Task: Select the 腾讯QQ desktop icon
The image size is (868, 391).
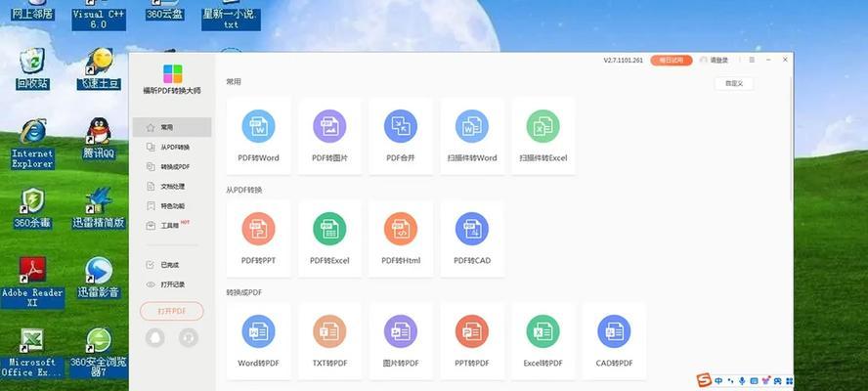Action: point(100,139)
